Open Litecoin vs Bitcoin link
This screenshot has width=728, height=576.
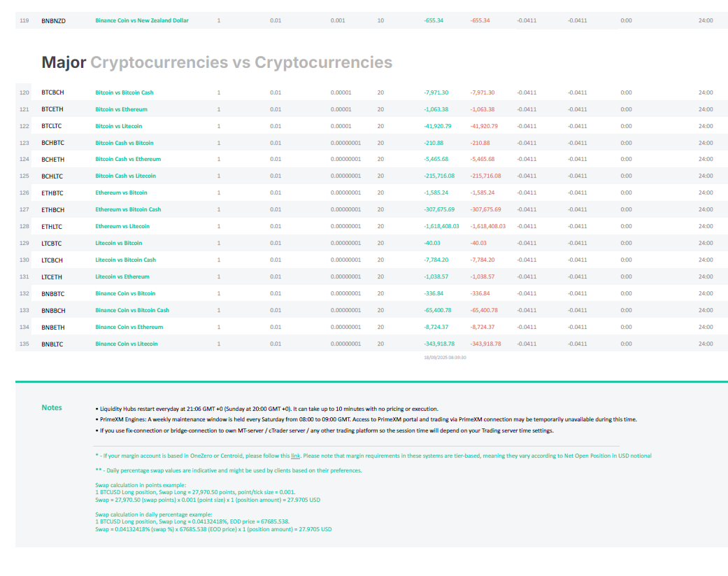(x=118, y=243)
